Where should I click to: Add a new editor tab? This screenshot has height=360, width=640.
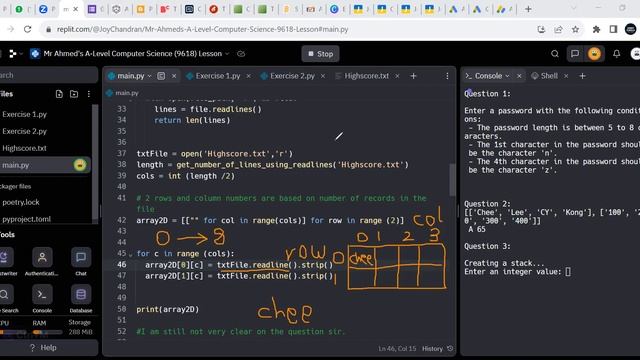(x=413, y=76)
